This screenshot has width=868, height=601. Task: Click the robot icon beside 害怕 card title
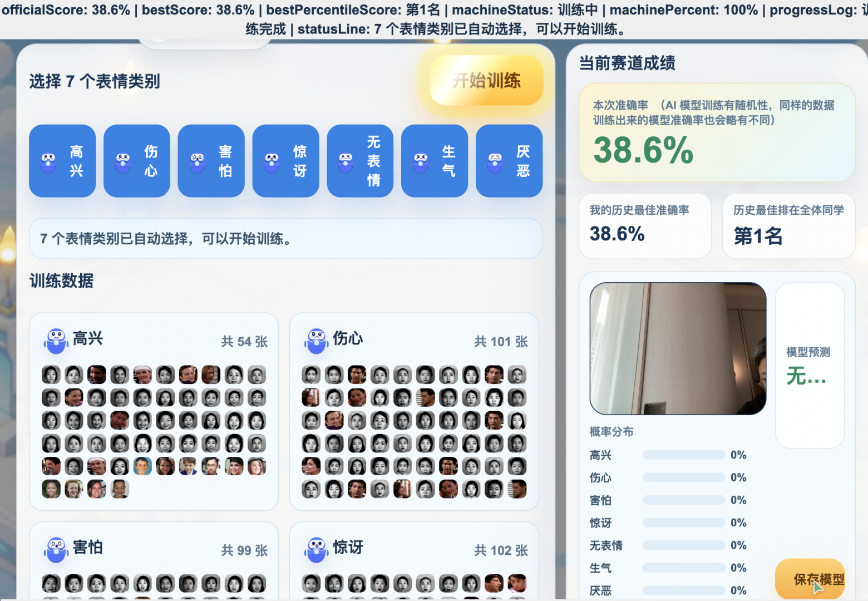point(56,550)
